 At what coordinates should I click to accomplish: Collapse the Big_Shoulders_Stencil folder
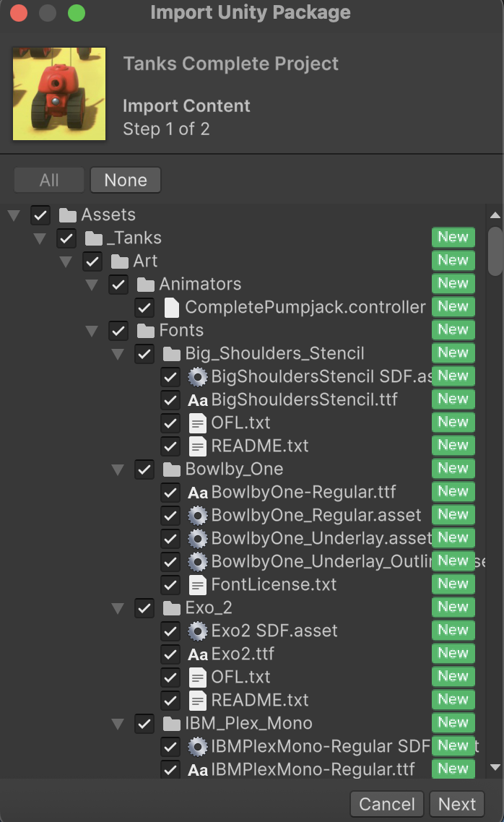click(x=118, y=353)
